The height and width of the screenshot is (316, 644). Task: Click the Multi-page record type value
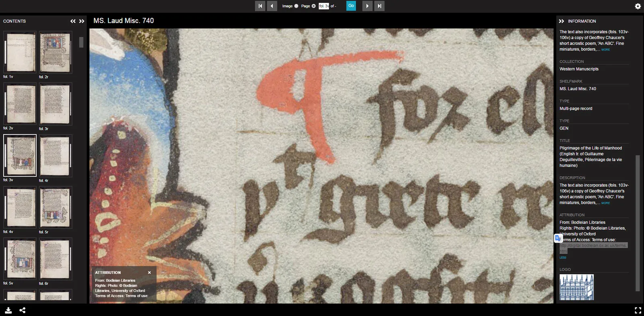click(x=576, y=109)
